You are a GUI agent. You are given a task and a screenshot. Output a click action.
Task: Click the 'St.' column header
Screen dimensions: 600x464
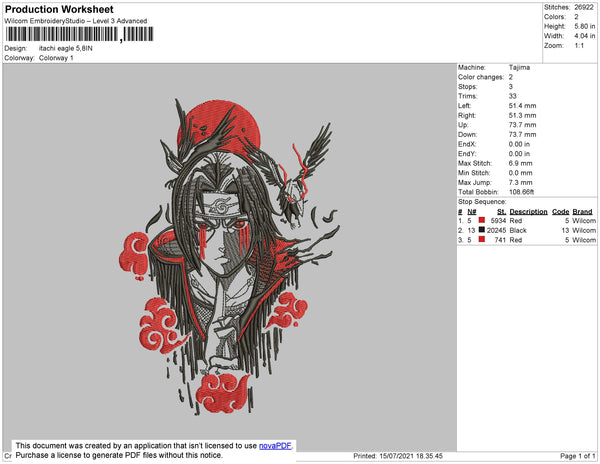502,212
